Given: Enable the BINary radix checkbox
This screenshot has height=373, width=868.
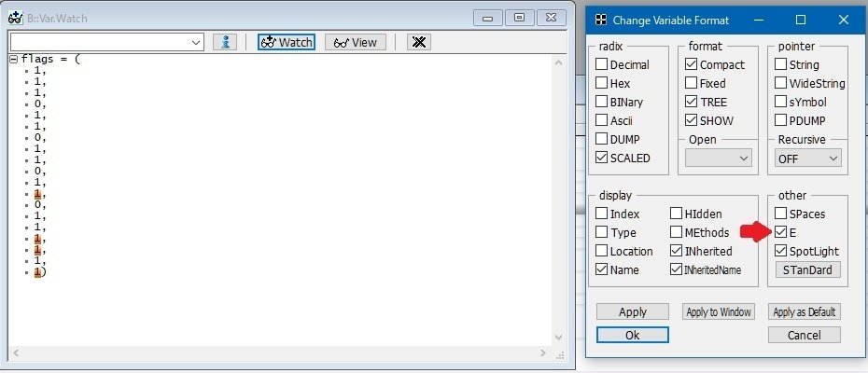Looking at the screenshot, I should pyautogui.click(x=601, y=102).
